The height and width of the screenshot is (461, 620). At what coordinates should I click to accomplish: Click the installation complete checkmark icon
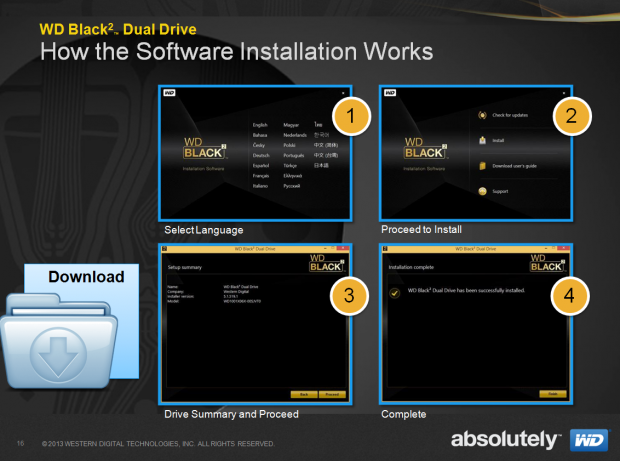395,291
